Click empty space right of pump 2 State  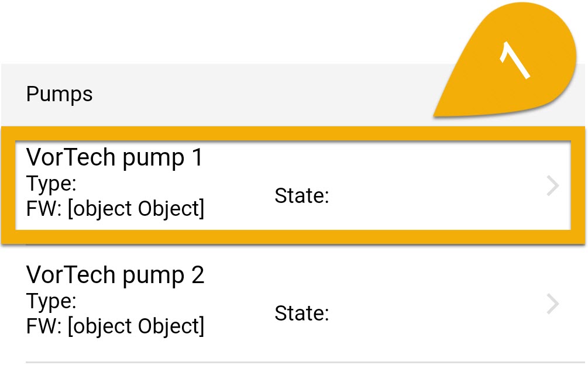pyautogui.click(x=435, y=314)
